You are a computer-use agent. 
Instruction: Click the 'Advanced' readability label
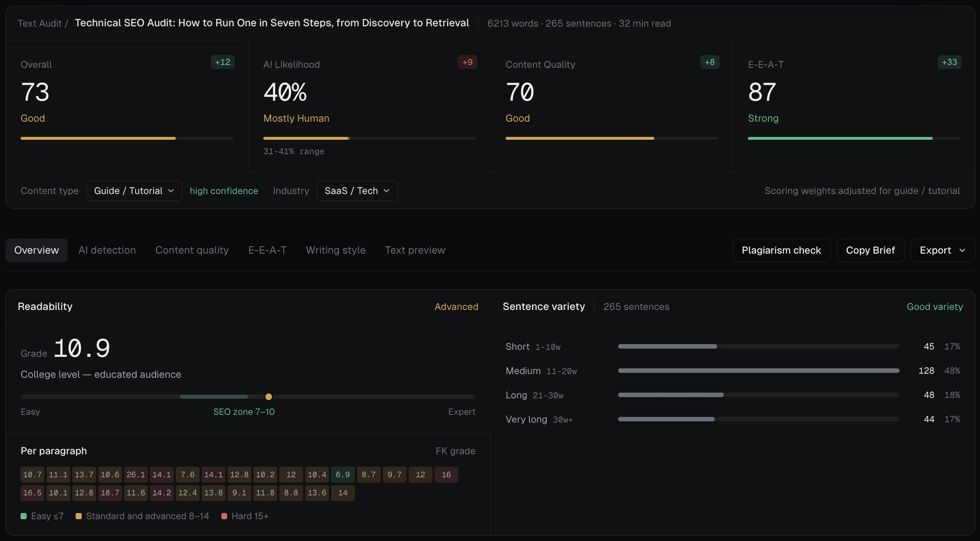[x=456, y=307]
